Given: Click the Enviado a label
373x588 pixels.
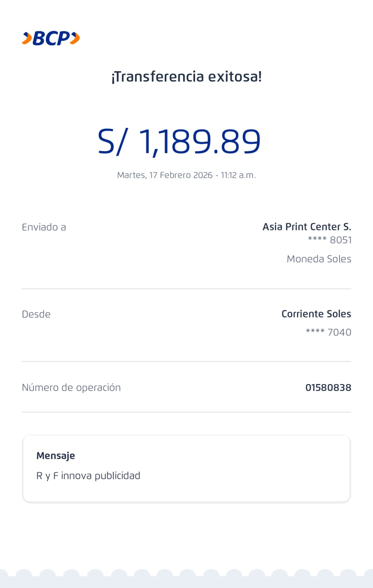Looking at the screenshot, I should click(x=44, y=227).
